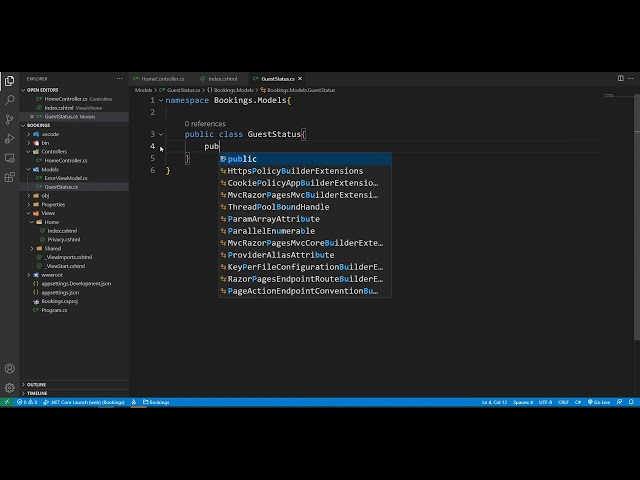This screenshot has height=480, width=640.
Task: Click the Ln 4, Col 12 indicator
Action: [494, 402]
